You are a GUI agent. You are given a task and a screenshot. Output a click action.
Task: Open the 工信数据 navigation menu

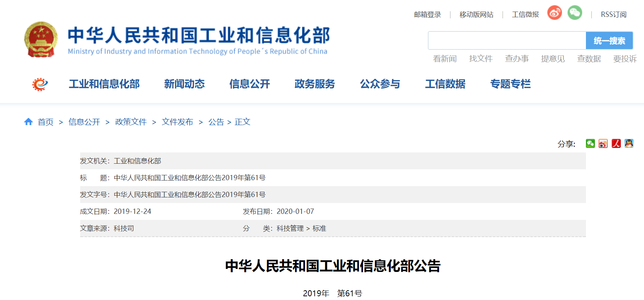pyautogui.click(x=445, y=84)
